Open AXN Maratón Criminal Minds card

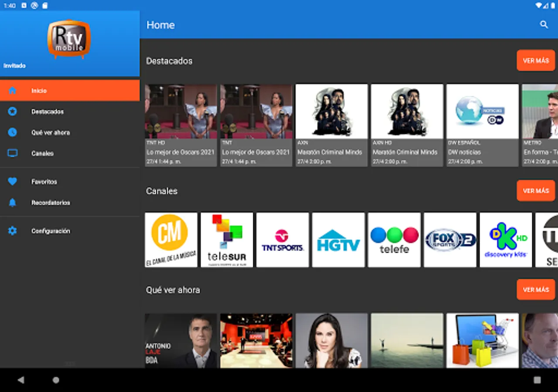[x=332, y=125]
